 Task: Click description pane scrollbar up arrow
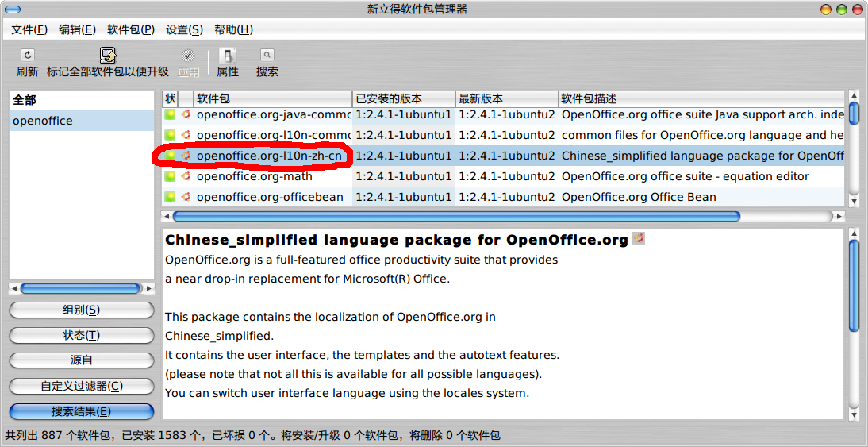[854, 233]
